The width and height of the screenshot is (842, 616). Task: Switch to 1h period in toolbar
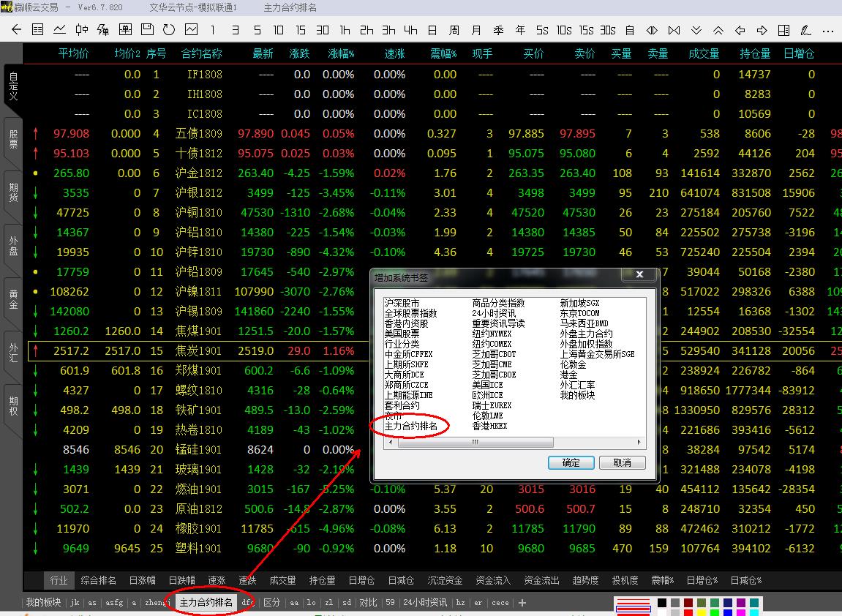345,30
